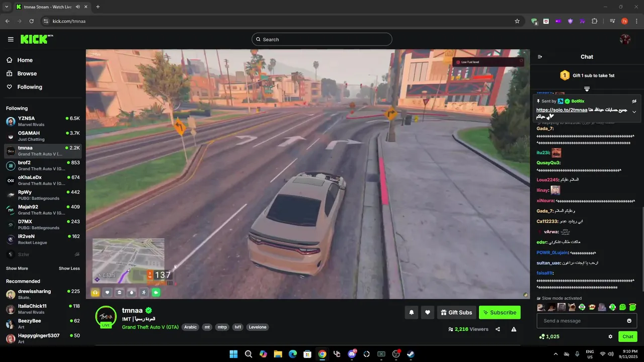Open YZNSA channel in Following
The image size is (644, 362).
43,121
